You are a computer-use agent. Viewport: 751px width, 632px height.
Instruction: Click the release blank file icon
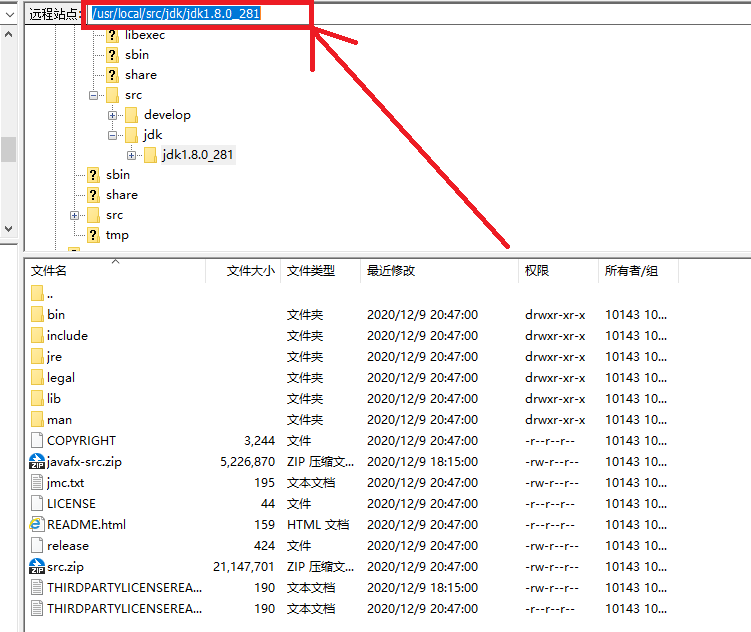tap(37, 545)
